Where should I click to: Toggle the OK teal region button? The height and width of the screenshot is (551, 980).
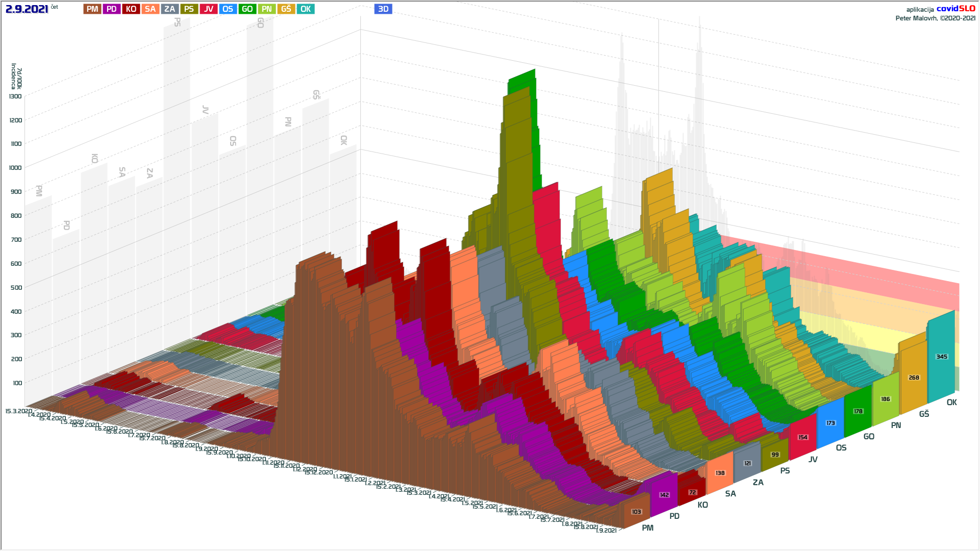[305, 9]
